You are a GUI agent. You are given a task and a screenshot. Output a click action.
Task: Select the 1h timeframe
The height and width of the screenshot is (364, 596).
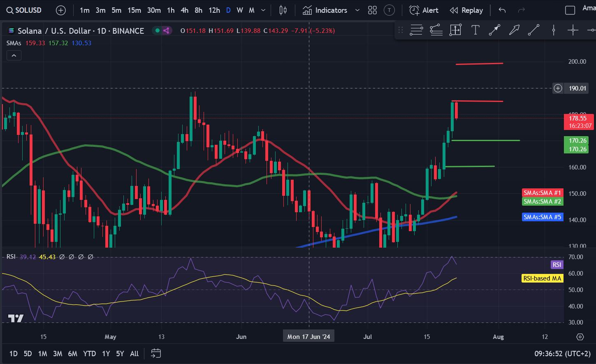pos(171,10)
